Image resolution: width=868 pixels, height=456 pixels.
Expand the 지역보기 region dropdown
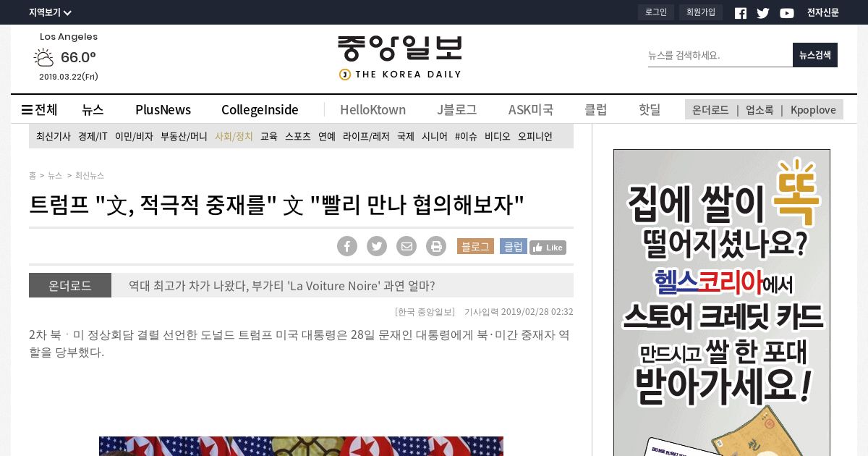[50, 12]
